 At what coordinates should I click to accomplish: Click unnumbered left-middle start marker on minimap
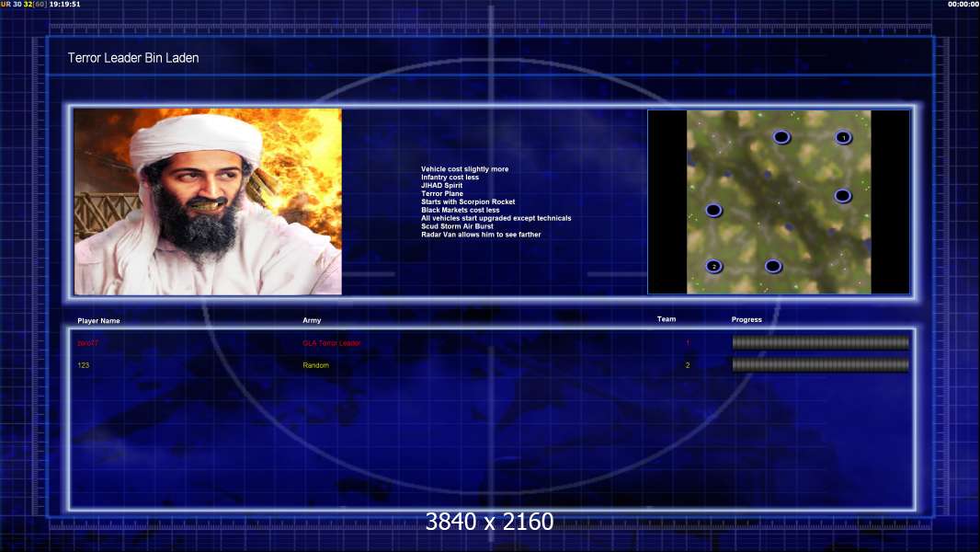click(x=713, y=211)
